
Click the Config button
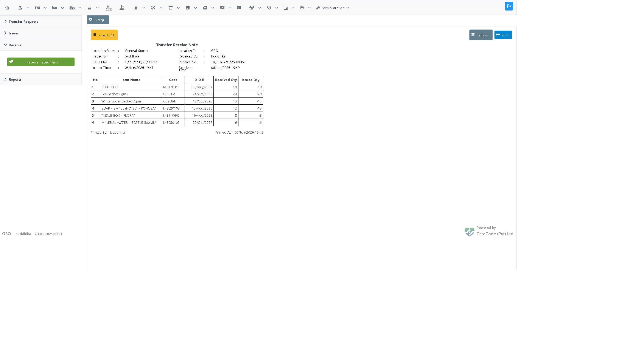[x=98, y=20]
